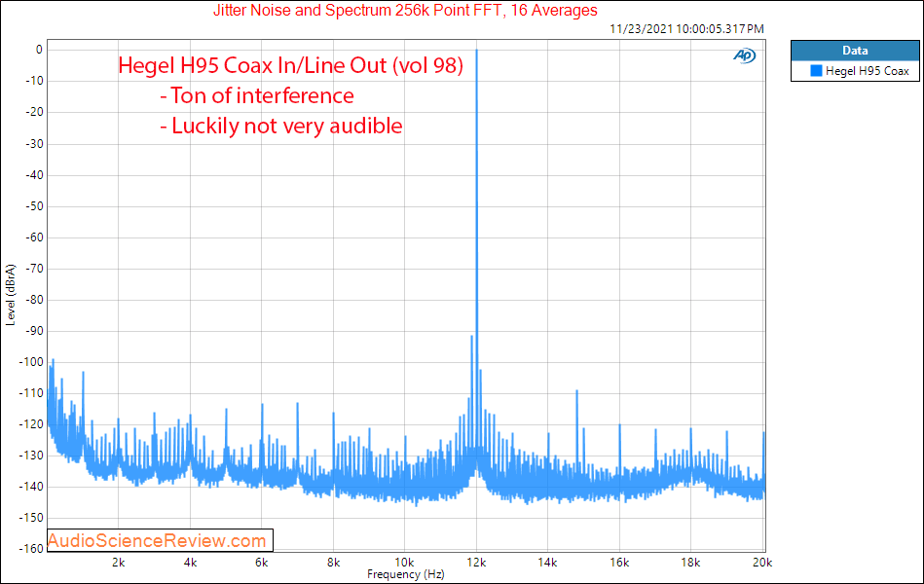The image size is (924, 584).
Task: Click the "-90" level axis tick
Action: (34, 331)
